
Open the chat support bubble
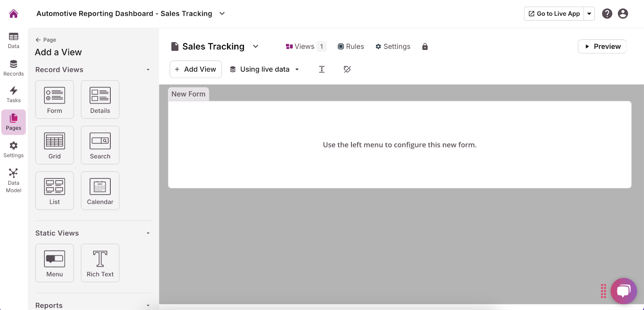[623, 291]
